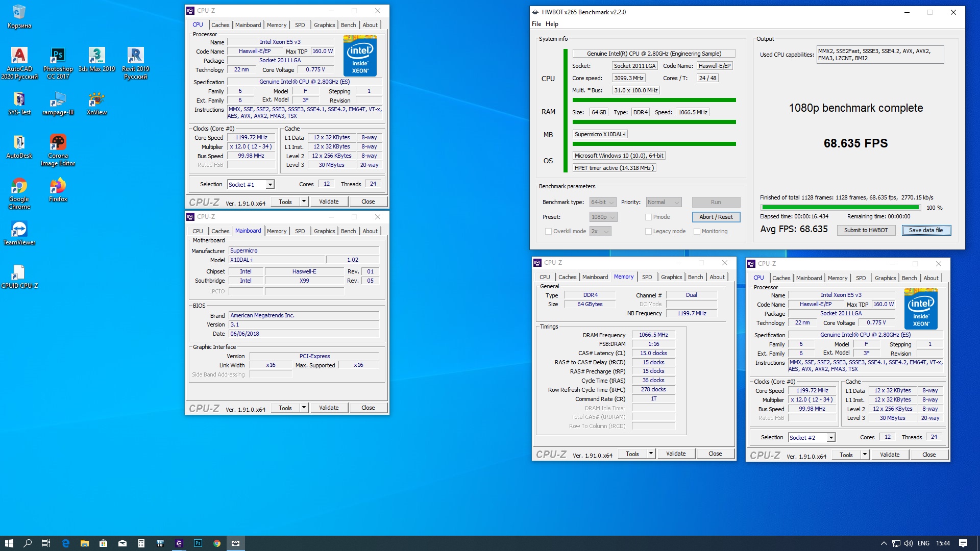Click Tools button in Socket #2 CPU-Z

click(846, 455)
